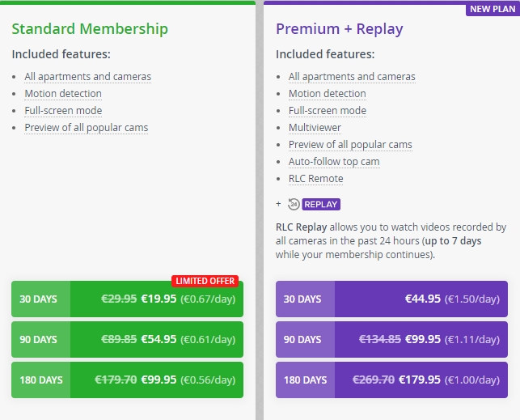Click Premium 'Multiviewer' feature link

[x=315, y=128]
